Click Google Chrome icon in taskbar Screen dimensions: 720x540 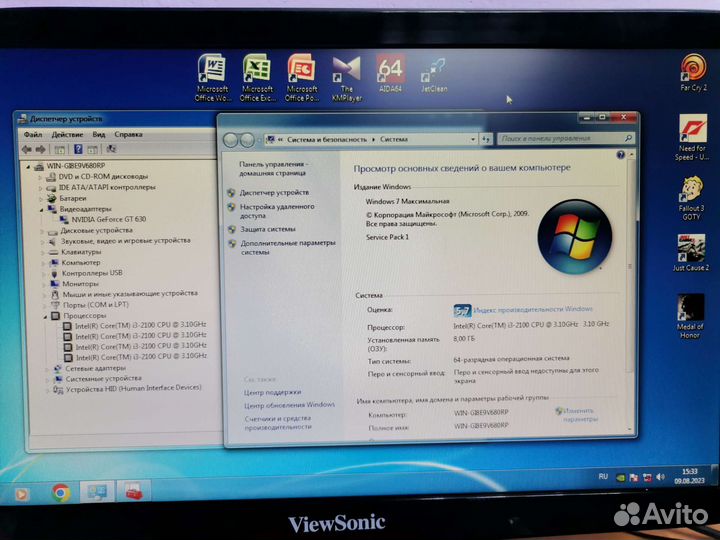tap(60, 492)
